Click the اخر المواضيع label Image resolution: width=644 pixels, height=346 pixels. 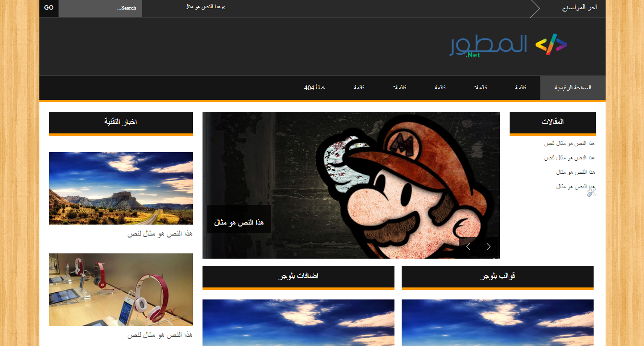tap(579, 8)
